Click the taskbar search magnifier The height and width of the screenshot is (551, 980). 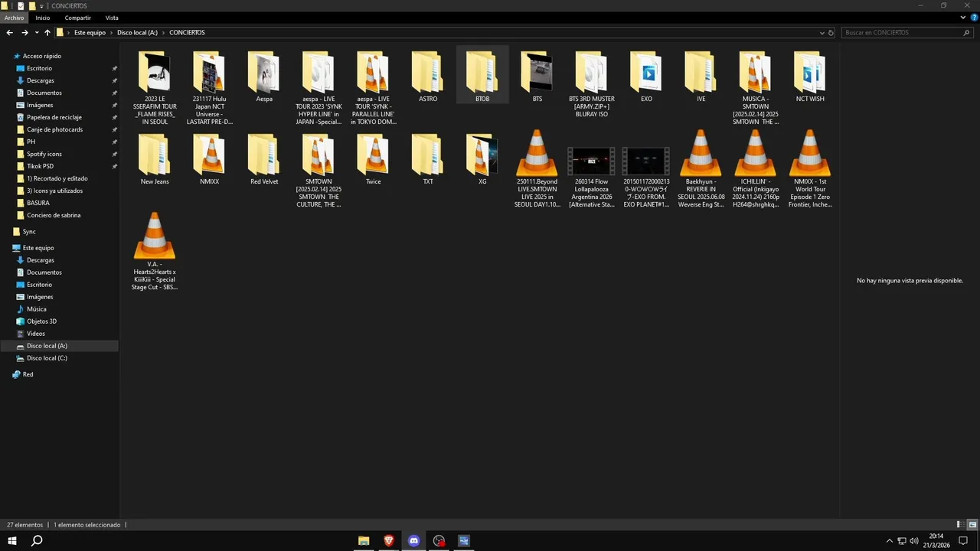37,541
